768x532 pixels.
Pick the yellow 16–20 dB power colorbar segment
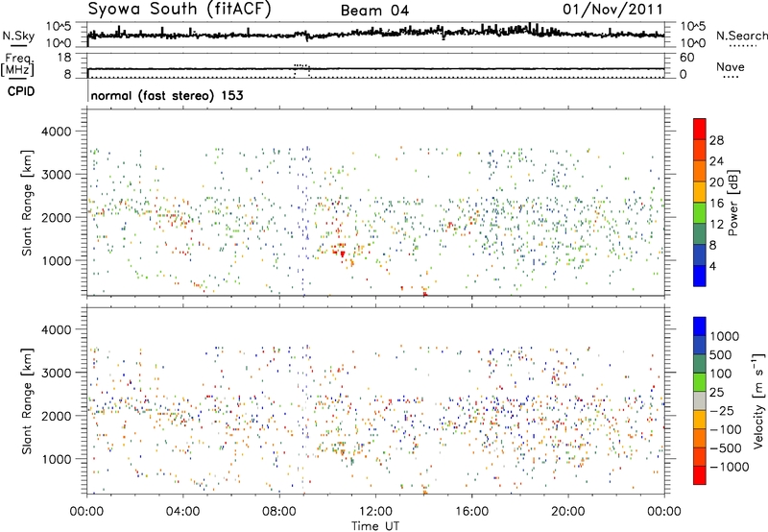coord(700,192)
